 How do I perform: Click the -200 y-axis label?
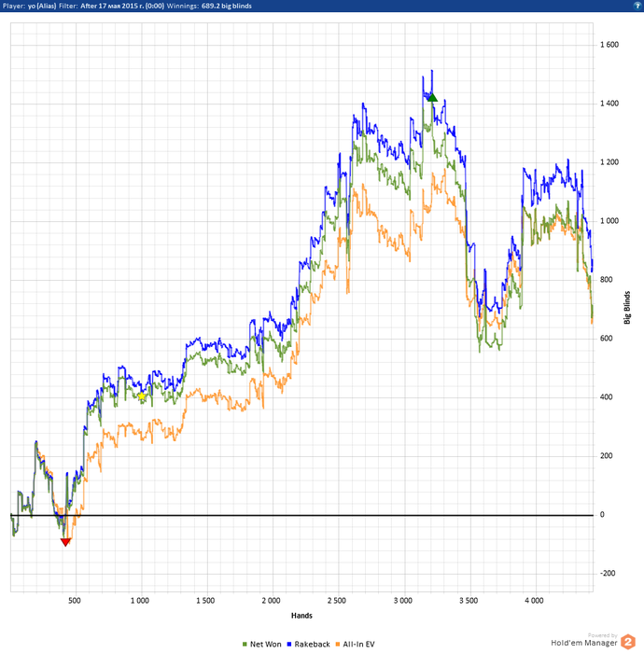[608, 573]
